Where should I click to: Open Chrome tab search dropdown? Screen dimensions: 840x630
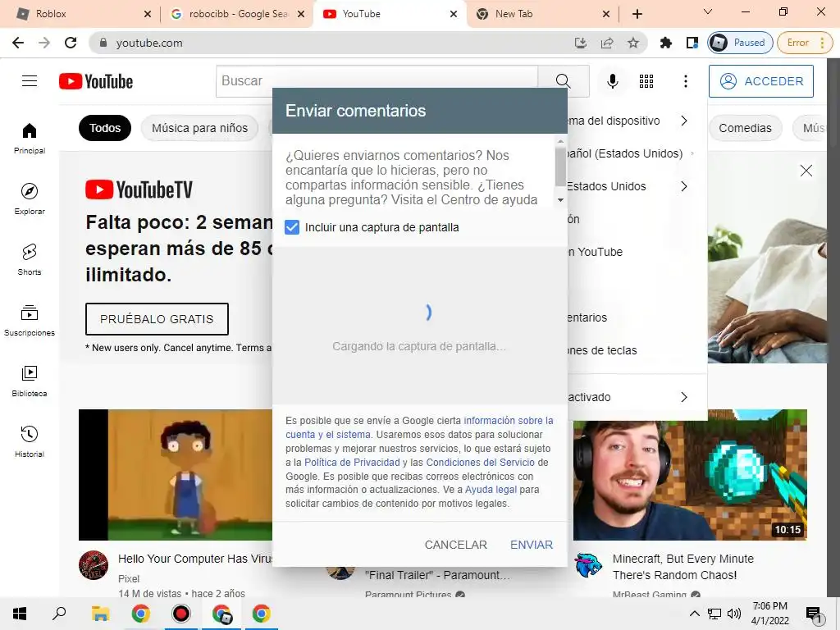708,11
